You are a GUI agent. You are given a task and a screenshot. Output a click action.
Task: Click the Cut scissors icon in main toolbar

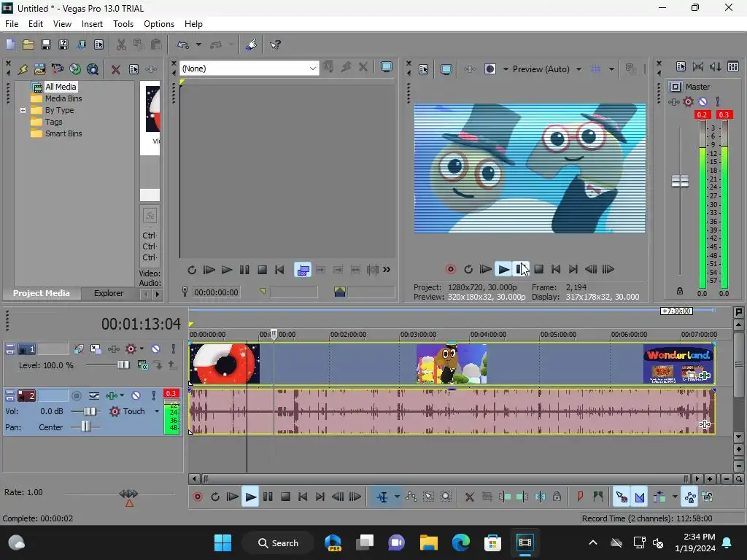[x=121, y=44]
